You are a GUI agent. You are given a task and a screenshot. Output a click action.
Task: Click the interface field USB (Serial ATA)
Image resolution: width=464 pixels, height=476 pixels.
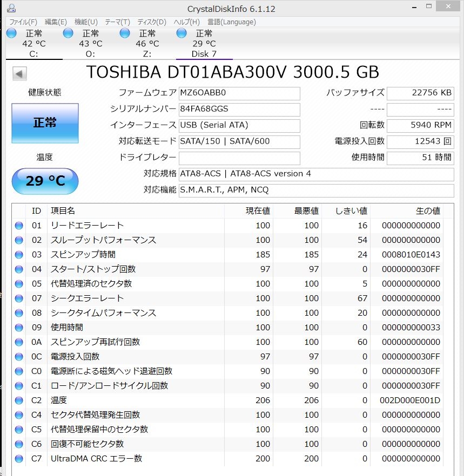coord(239,125)
